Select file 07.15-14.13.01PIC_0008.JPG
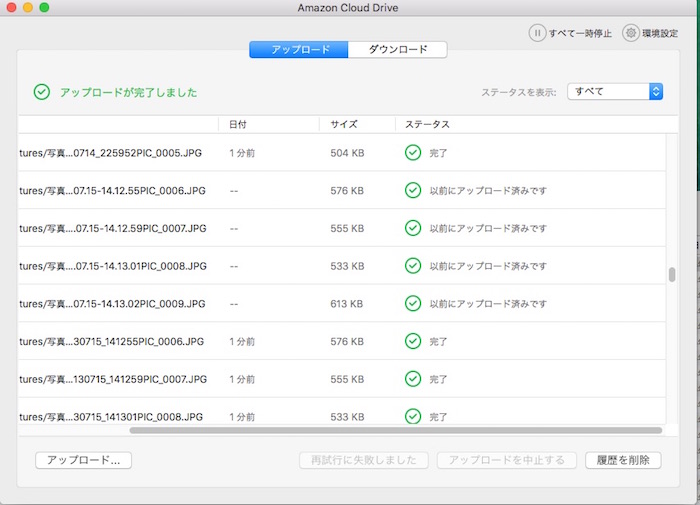The image size is (700, 505). click(112, 266)
